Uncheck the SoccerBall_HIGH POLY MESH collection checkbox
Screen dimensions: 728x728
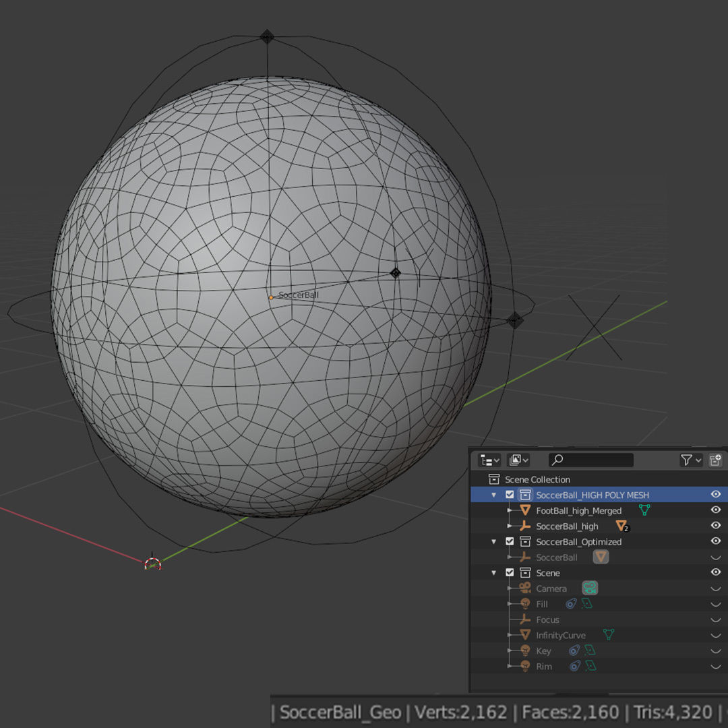pos(510,495)
